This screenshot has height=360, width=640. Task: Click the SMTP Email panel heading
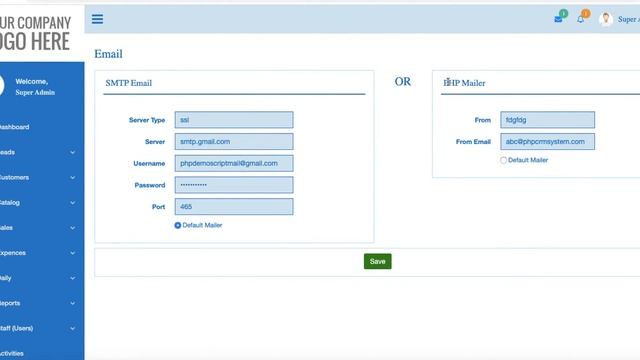pos(129,83)
